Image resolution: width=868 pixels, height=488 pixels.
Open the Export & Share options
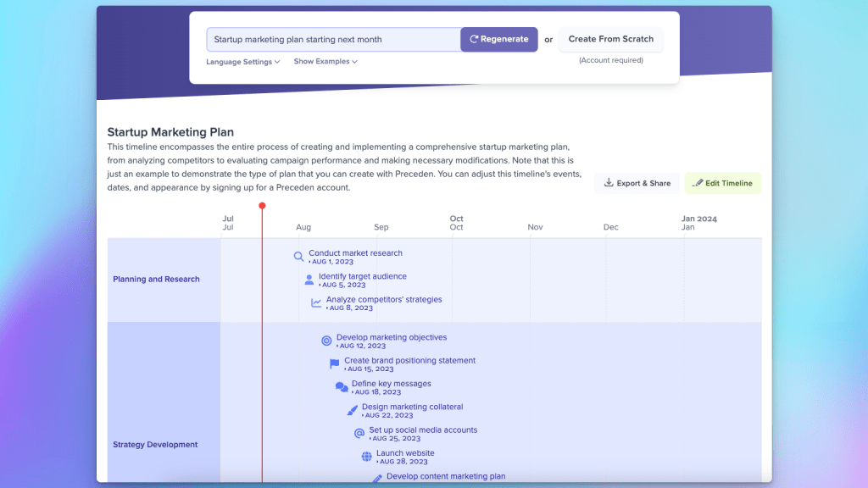pyautogui.click(x=637, y=183)
